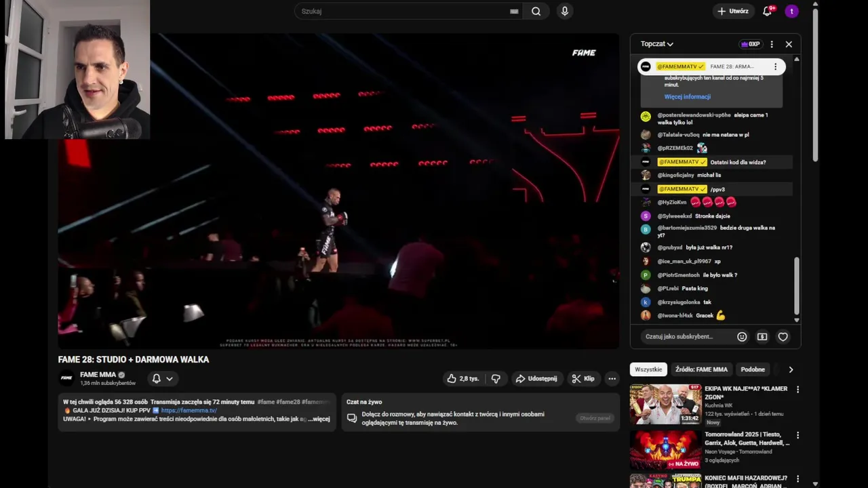Open the Neon Voyage - Tomorrowland channel
The width and height of the screenshot is (868, 488).
738,451
